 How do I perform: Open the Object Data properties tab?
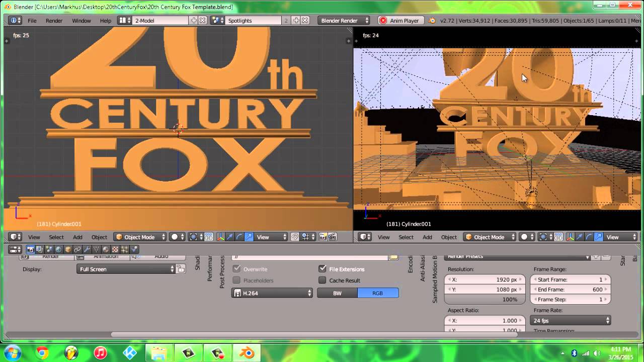[96, 249]
